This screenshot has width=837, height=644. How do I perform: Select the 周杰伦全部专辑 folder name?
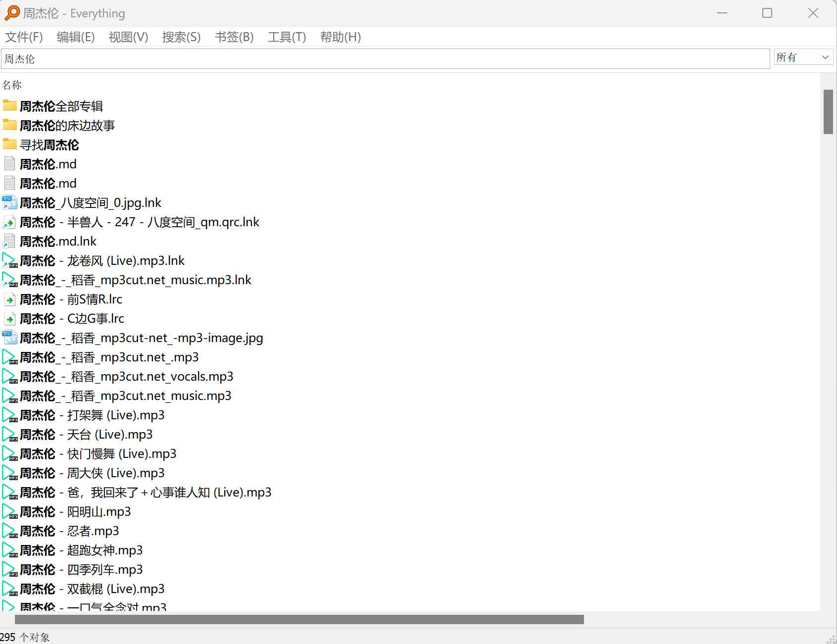coord(61,106)
